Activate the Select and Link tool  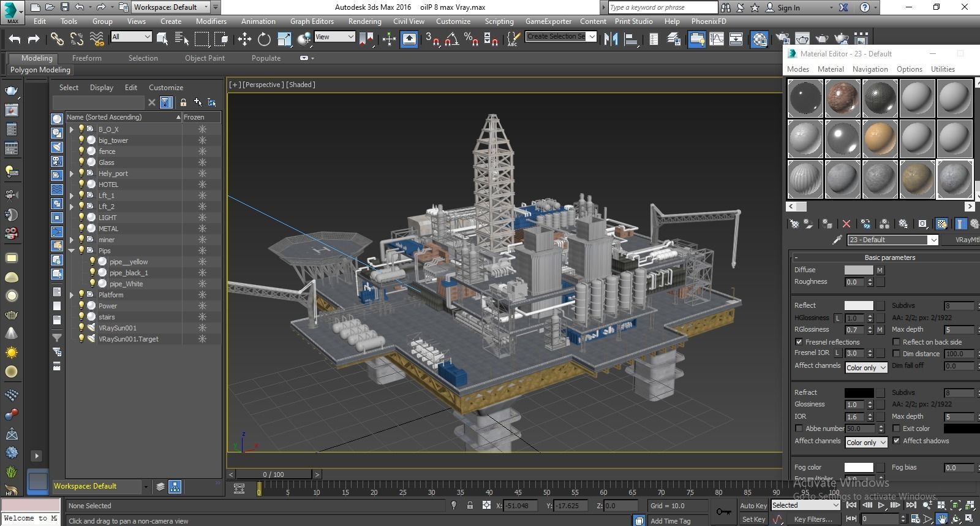[x=57, y=39]
